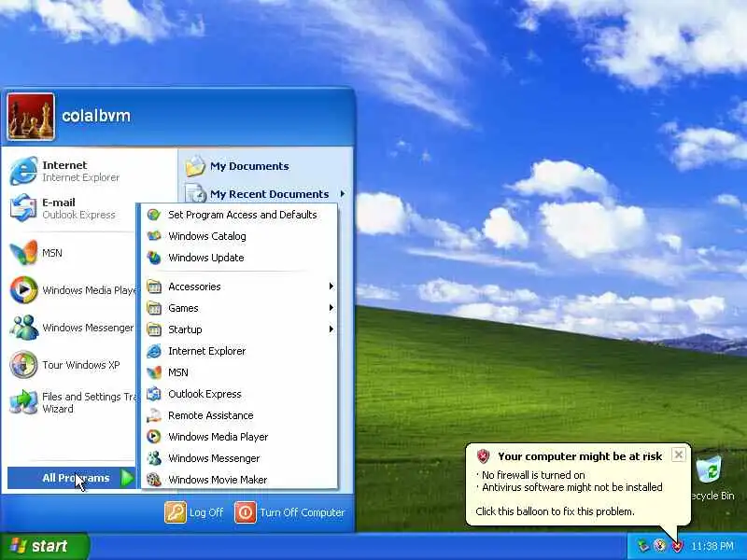Choose Windows Update from the programs list

pyautogui.click(x=239, y=258)
